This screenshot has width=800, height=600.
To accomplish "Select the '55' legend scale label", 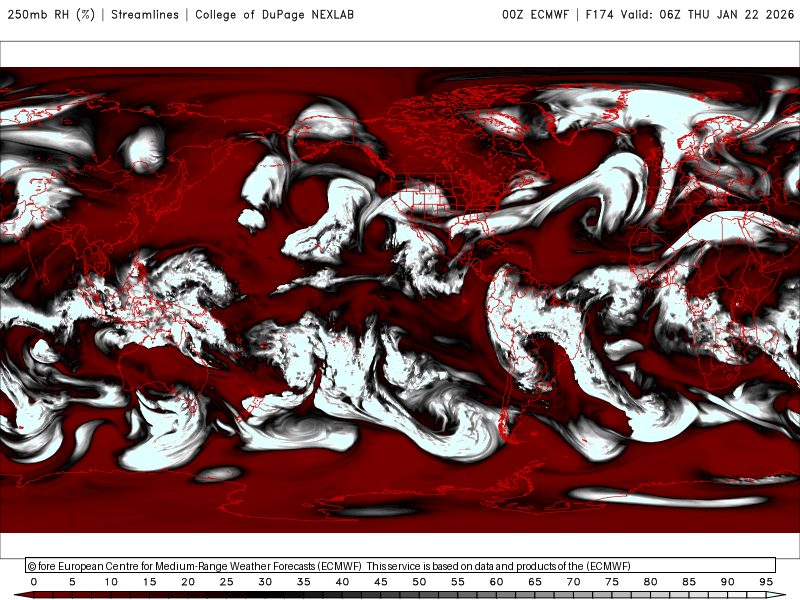I will (458, 582).
